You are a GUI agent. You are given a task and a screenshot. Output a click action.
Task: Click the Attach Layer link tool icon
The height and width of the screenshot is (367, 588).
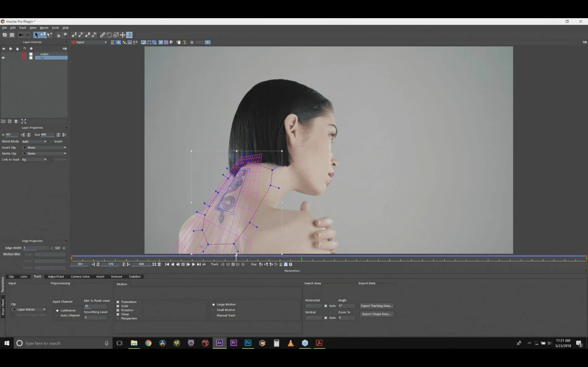point(102,35)
